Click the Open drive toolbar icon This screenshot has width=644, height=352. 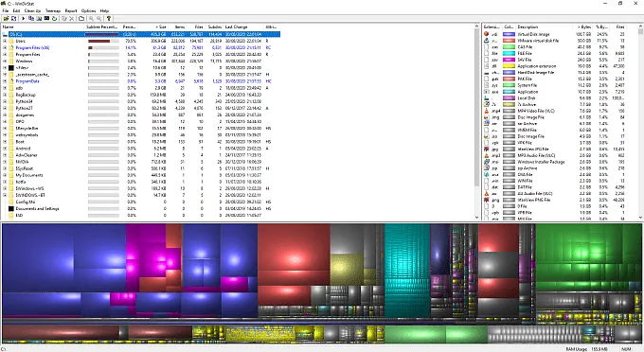(6, 19)
